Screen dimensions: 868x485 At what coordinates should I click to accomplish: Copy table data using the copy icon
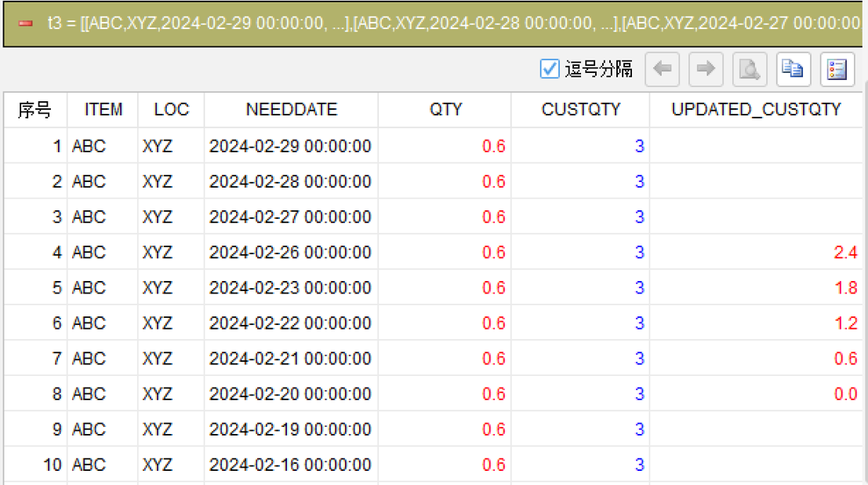pos(794,69)
